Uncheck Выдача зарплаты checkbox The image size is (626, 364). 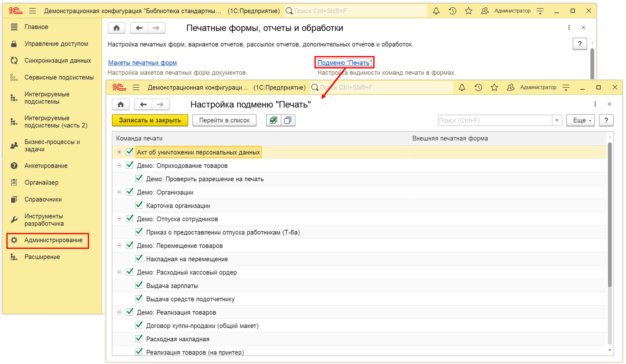coord(139,285)
